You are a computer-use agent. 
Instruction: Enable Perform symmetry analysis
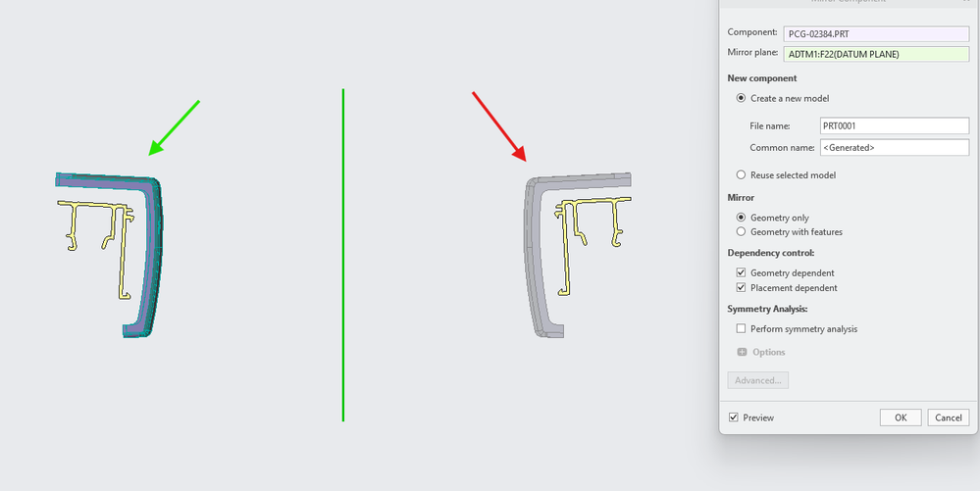742,328
